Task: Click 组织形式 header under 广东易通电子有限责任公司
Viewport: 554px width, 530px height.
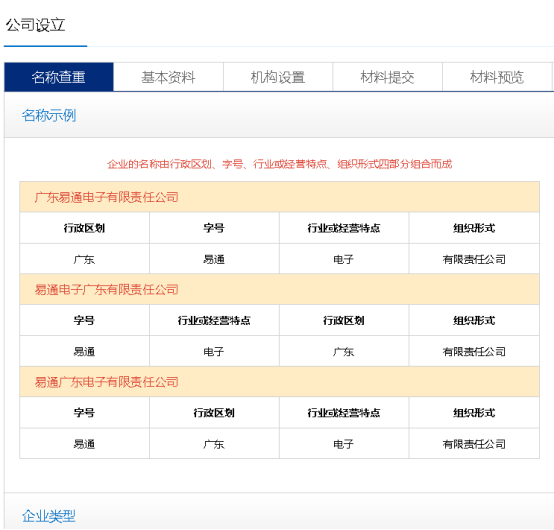Action: coord(474,228)
